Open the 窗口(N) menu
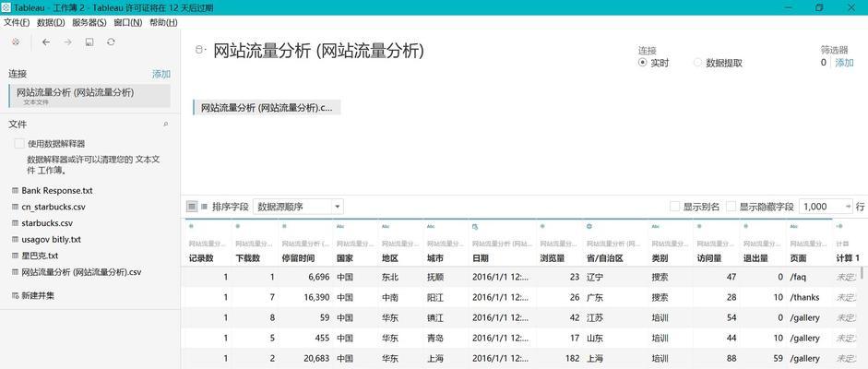Viewport: 868px width, 369px height. 128,23
